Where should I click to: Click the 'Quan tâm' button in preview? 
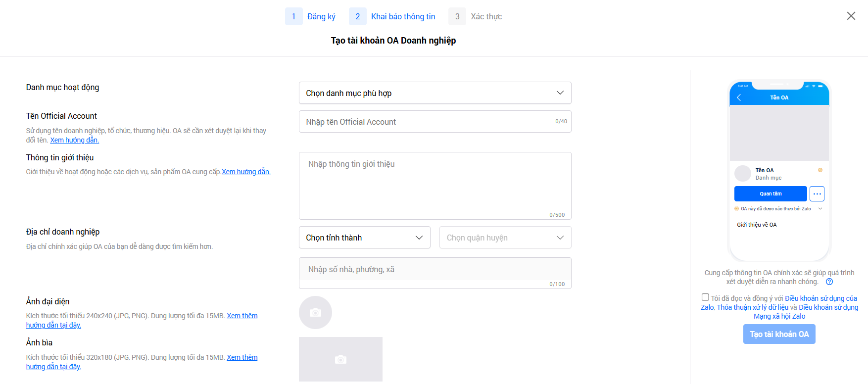point(770,194)
